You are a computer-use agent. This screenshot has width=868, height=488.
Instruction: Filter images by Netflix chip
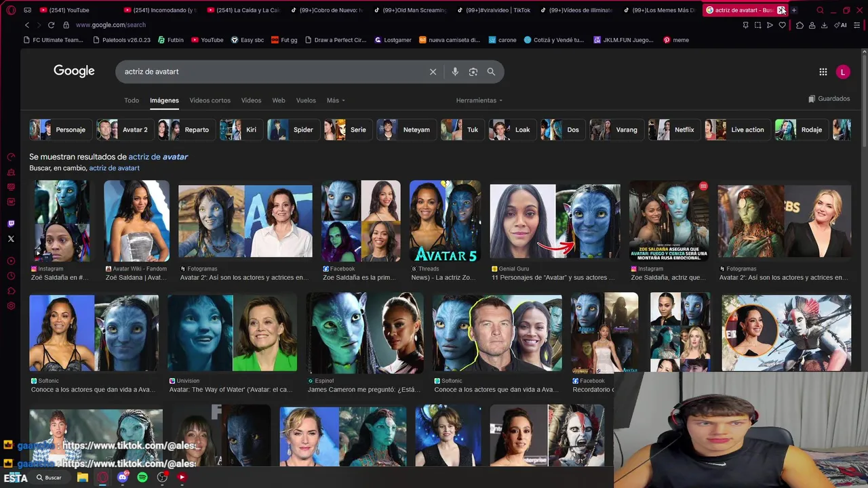[x=675, y=129]
